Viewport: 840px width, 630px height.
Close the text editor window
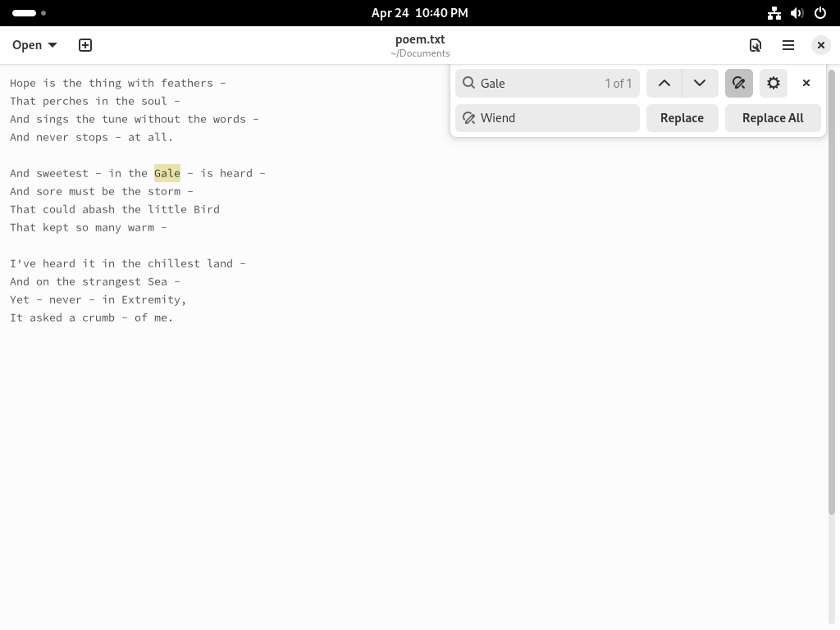[820, 45]
